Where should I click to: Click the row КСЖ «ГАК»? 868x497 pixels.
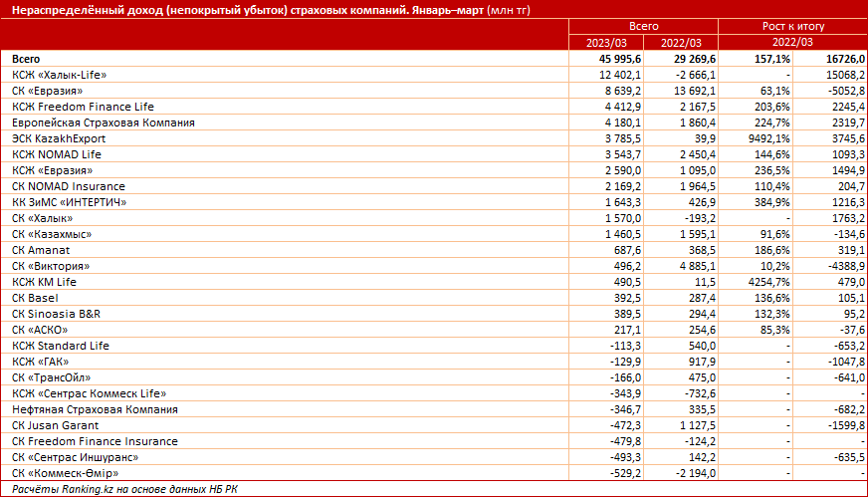coord(434,363)
